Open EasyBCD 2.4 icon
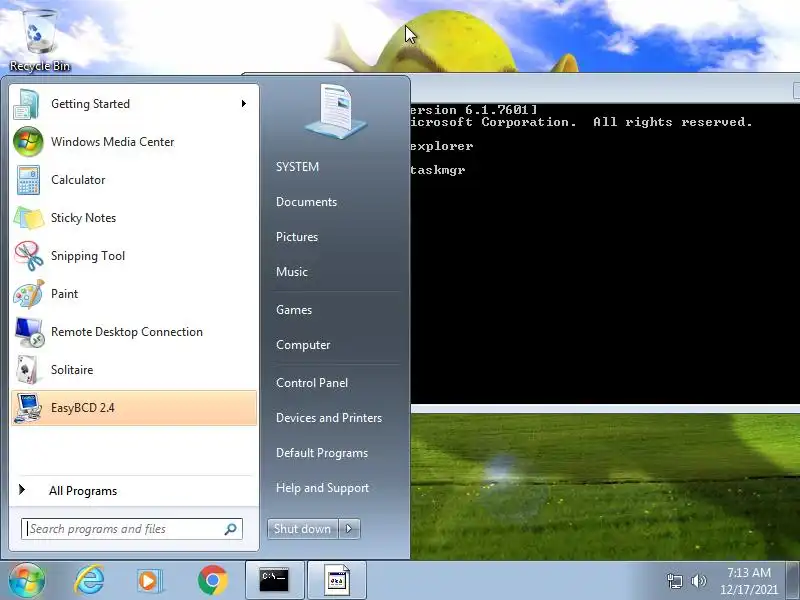Screen dimensions: 800x600 [x=28, y=408]
